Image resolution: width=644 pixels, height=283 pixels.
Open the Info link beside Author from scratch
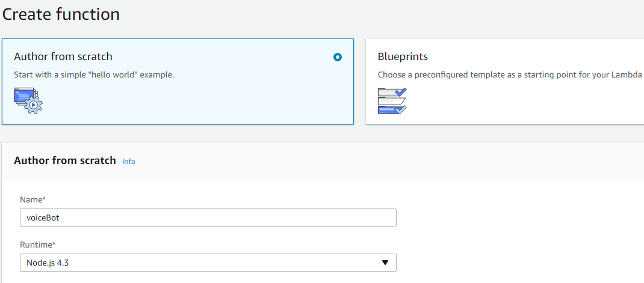point(129,162)
